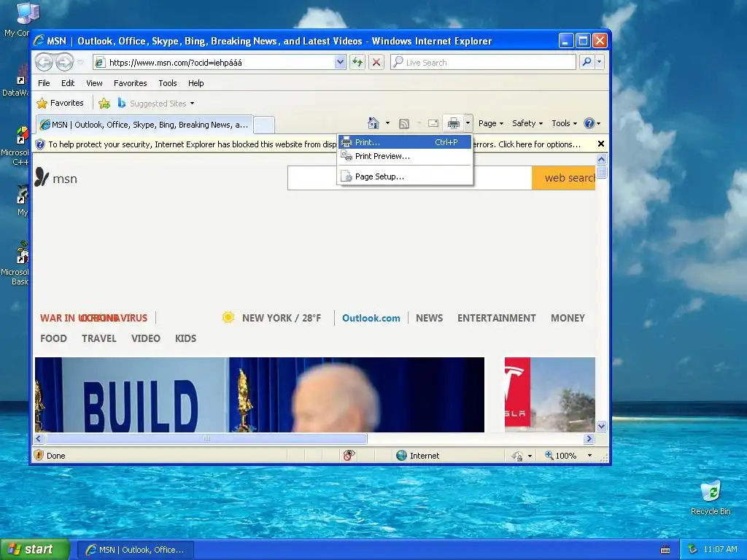Open recent pages dropdown beside Forward arrow
Screen dimensions: 747x560
[80, 62]
